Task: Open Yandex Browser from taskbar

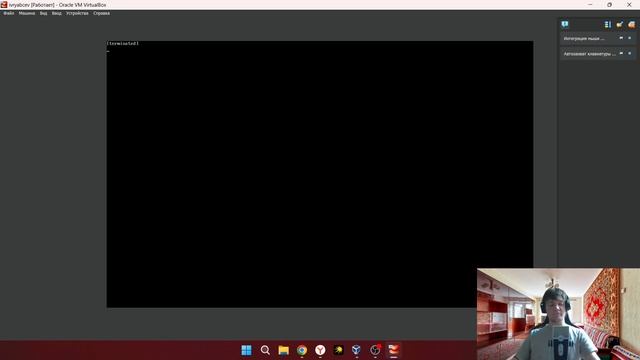Action: 320,350
